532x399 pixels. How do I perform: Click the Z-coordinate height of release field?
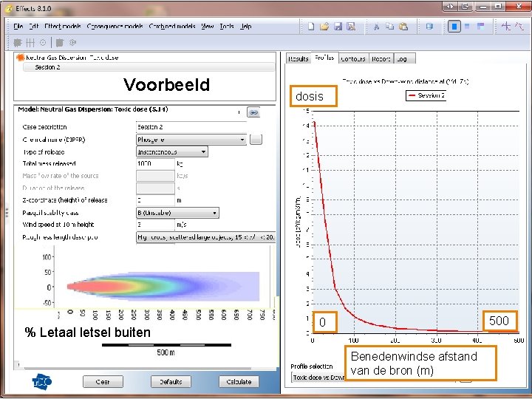tap(155, 200)
